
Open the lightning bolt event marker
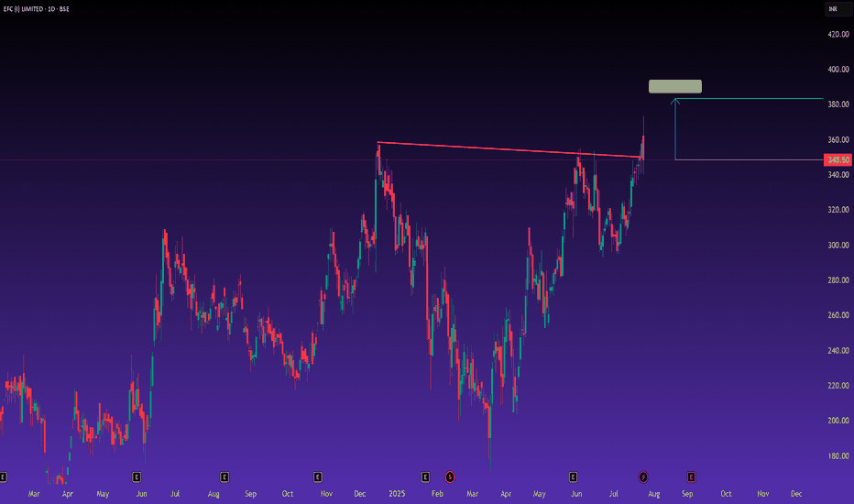click(643, 477)
